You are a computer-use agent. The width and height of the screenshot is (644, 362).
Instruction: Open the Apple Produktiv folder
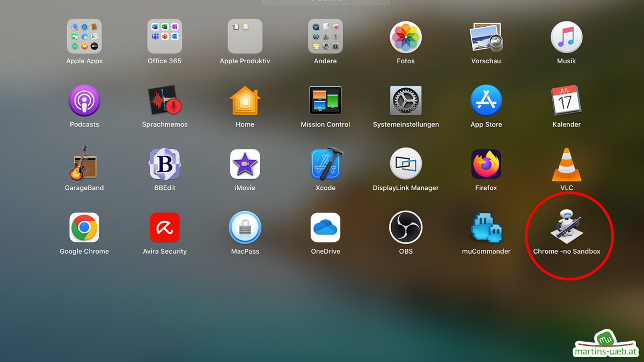(245, 36)
